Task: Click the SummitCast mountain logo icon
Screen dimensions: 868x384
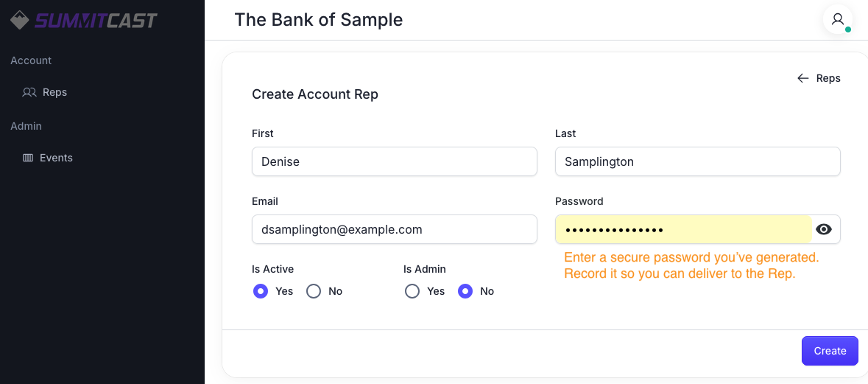Action: (19, 21)
